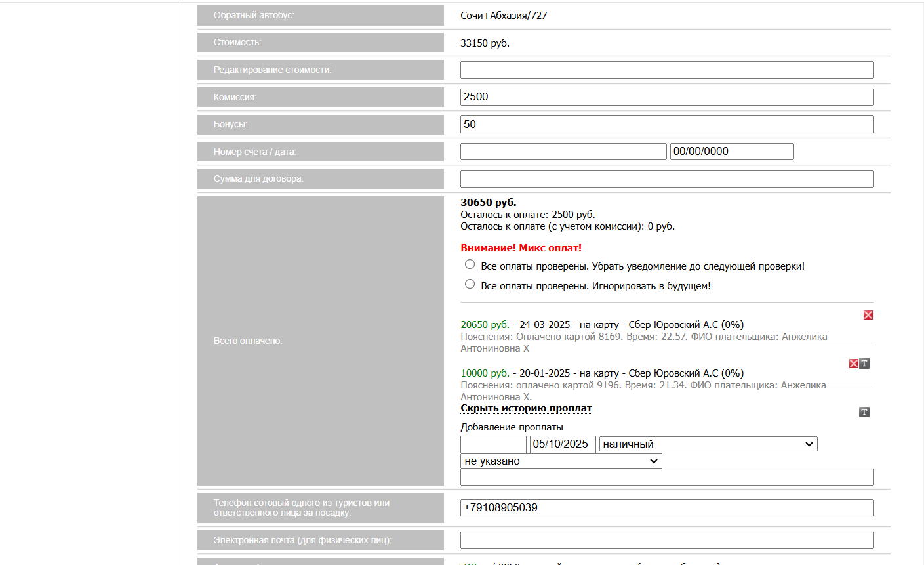Select 'Убрать уведомление до следующей проверки' radio
The width and height of the screenshot is (924, 565).
(x=470, y=264)
